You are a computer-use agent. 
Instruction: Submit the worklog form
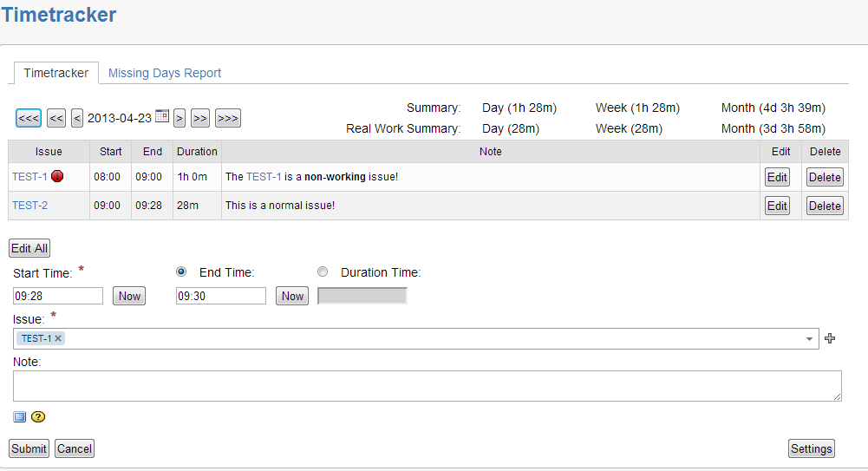[29, 448]
